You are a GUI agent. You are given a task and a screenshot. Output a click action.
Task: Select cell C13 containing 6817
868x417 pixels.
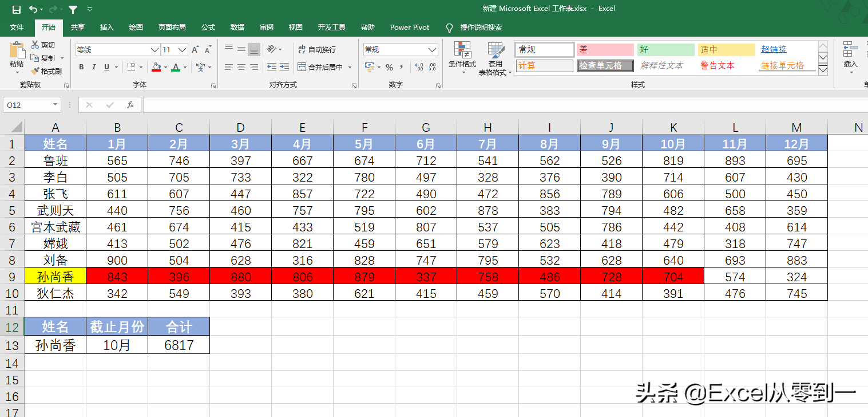179,345
